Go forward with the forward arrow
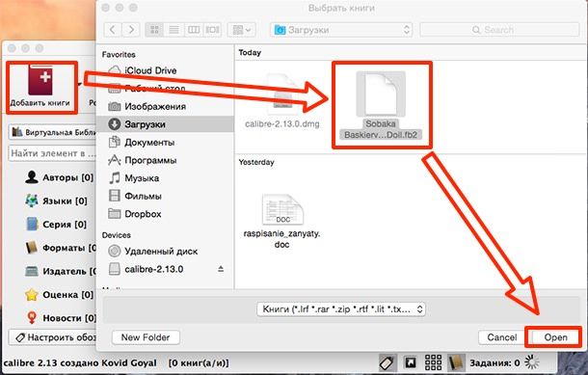 131,30
